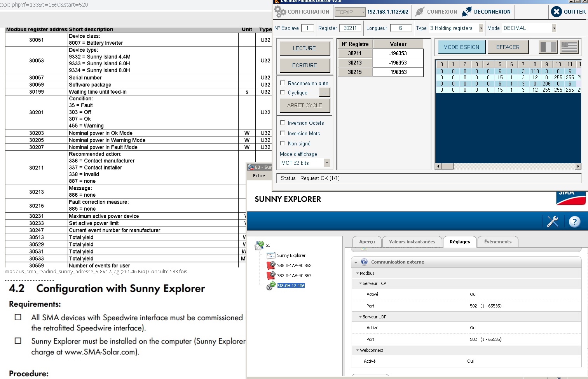588x379 pixels.
Task: Click the ECRITURE button
Action: pyautogui.click(x=305, y=65)
